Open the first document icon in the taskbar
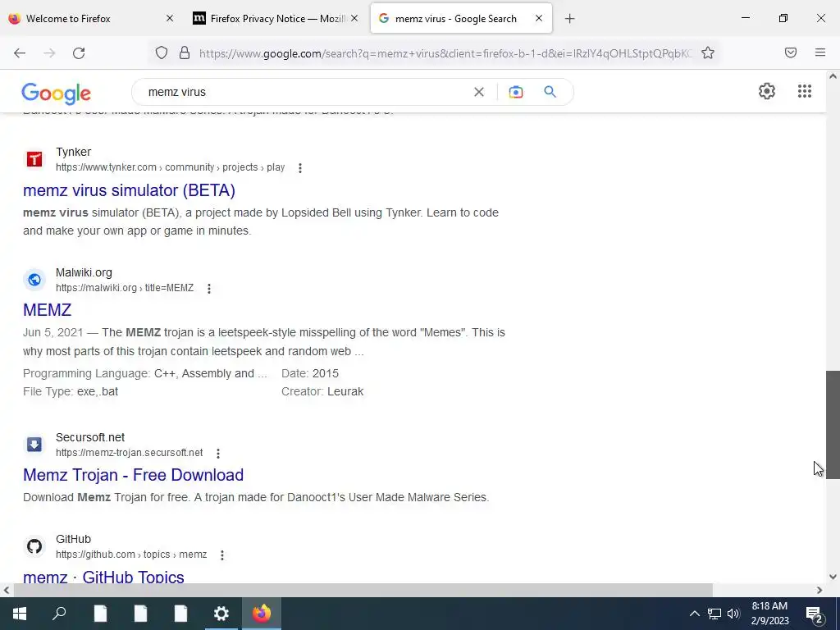Screen dimensions: 840x630 (x=100, y=614)
